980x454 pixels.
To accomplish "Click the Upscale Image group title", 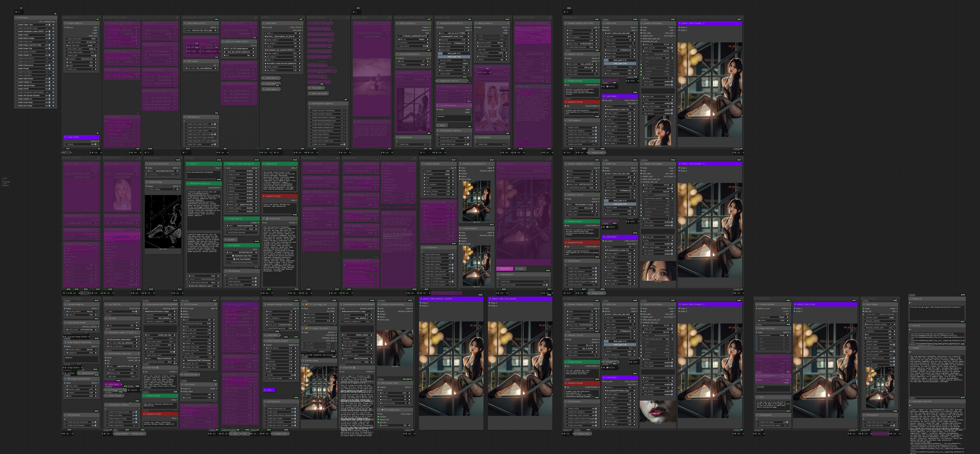I will pos(72,299).
